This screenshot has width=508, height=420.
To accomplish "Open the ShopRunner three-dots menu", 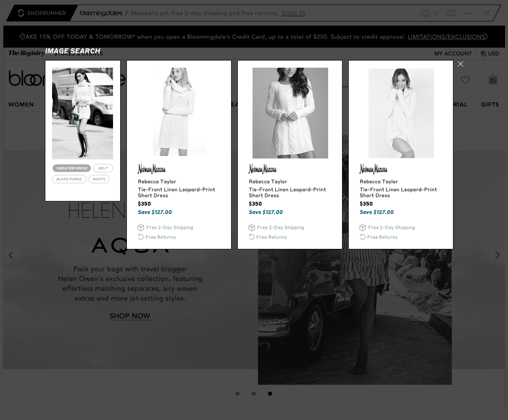I will (469, 13).
